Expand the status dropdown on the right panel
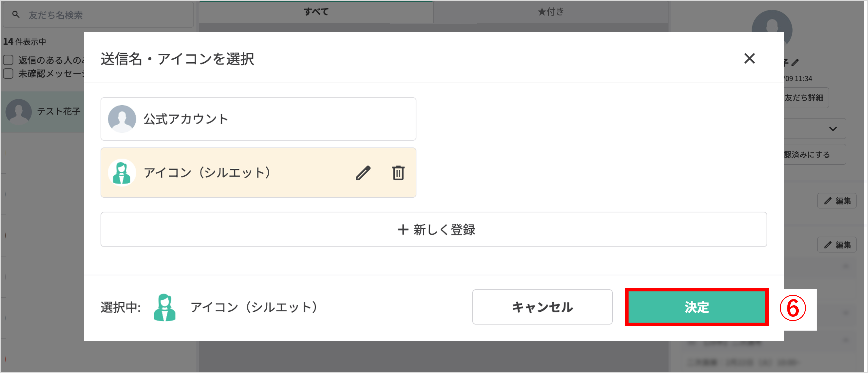 [833, 128]
